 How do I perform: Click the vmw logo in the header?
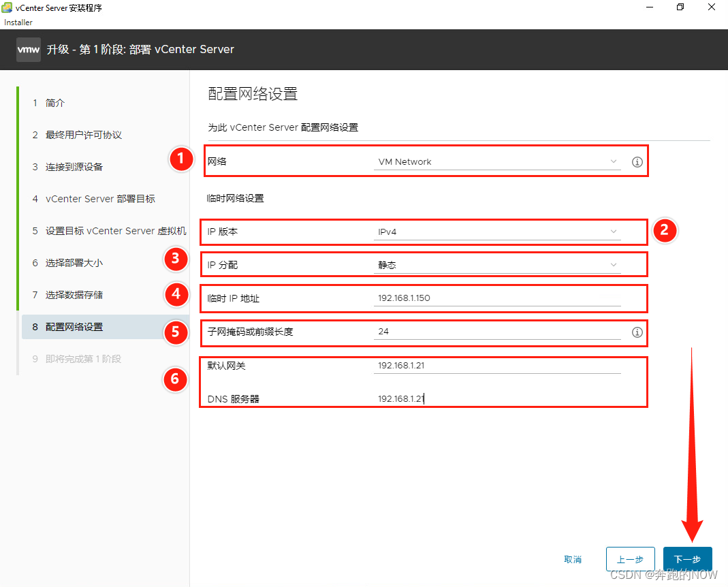pyautogui.click(x=29, y=49)
